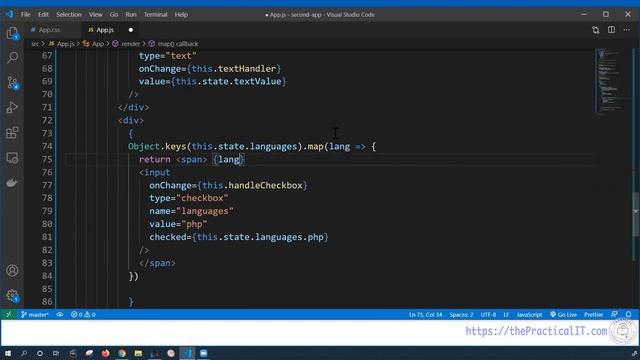
Task: Open Windows taskbar search
Action: pos(24,353)
